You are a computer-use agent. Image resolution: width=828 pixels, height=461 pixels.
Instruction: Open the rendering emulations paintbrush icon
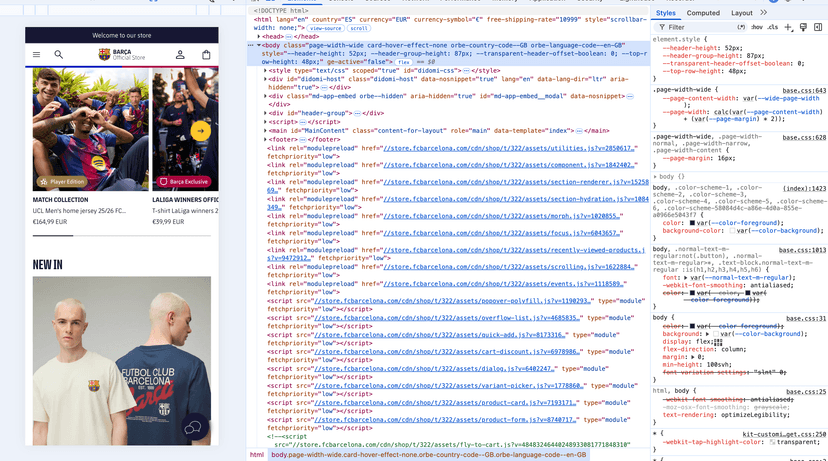coord(803,27)
